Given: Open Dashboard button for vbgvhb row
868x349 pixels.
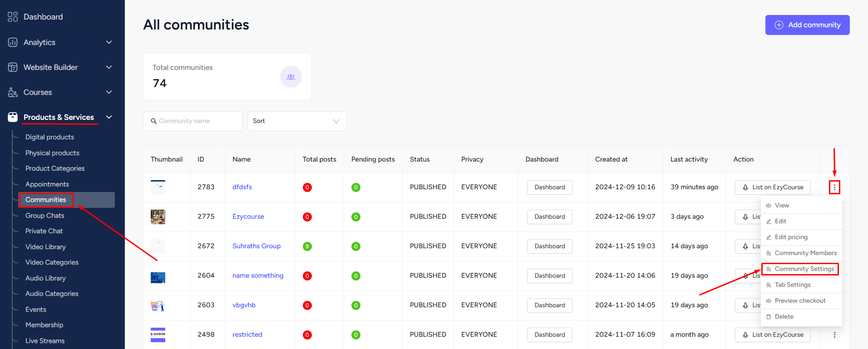Looking at the screenshot, I should 550,305.
